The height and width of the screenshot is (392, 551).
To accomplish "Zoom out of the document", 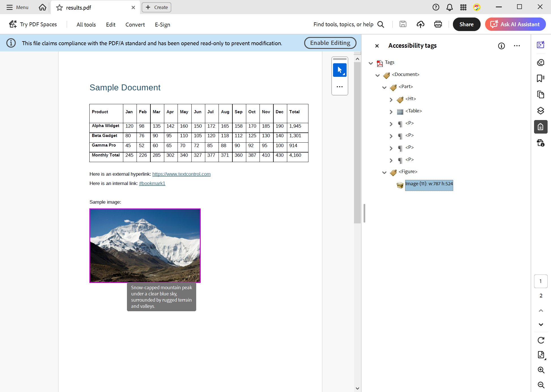I will pos(541,385).
